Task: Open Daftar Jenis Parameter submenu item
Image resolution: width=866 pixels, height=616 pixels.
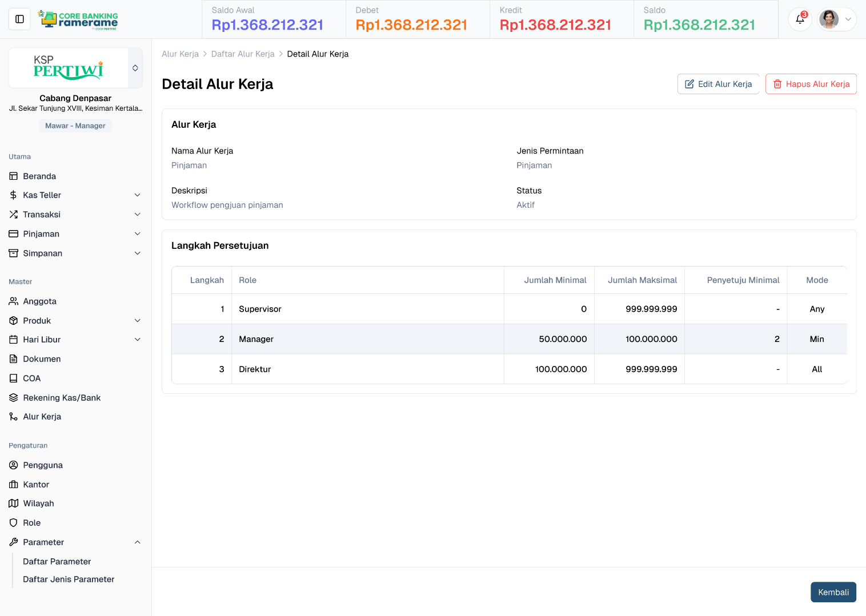Action: [x=69, y=579]
